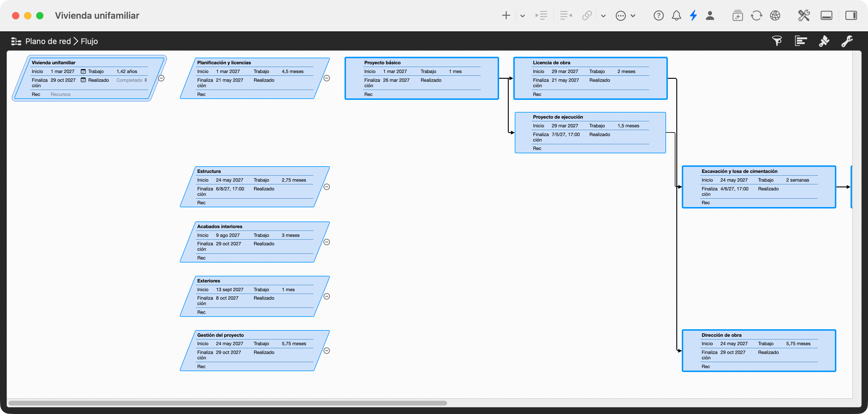This screenshot has height=414, width=868.
Task: Select the Licencia de obra task title
Action: coord(551,63)
